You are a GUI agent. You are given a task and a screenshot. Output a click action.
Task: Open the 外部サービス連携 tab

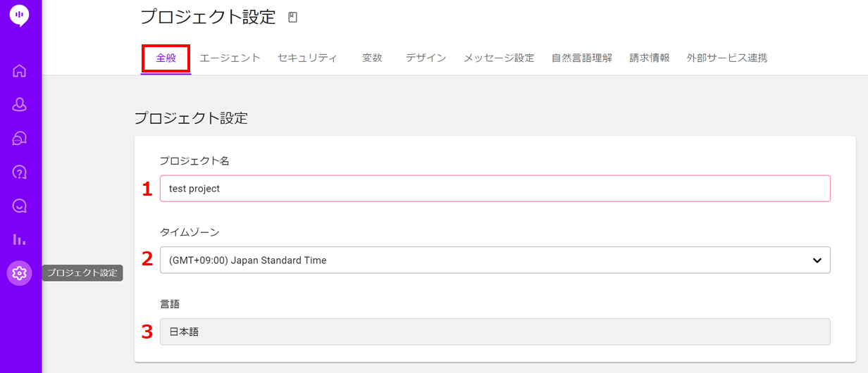coord(727,58)
